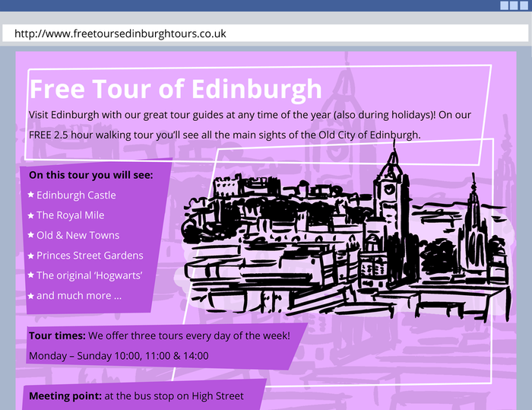Screen dimensions: 532x410
Task: Click The original 'Hogwarts' text
Action: (90, 275)
